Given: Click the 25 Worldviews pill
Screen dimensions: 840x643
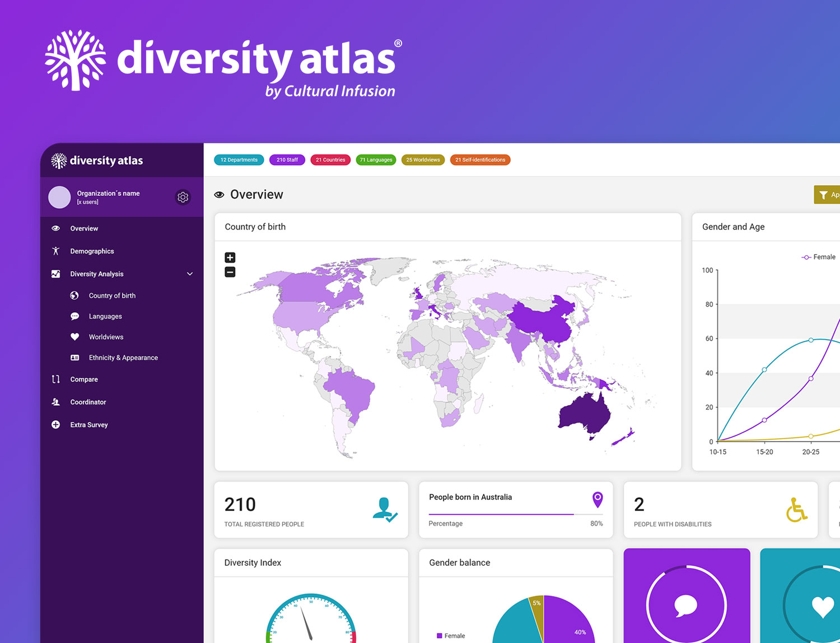Looking at the screenshot, I should coord(423,160).
